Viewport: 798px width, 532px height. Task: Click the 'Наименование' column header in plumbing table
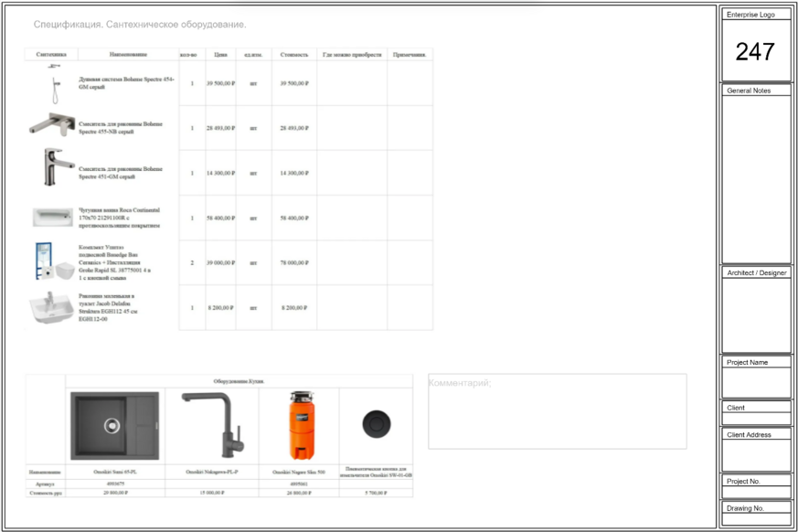pyautogui.click(x=128, y=55)
